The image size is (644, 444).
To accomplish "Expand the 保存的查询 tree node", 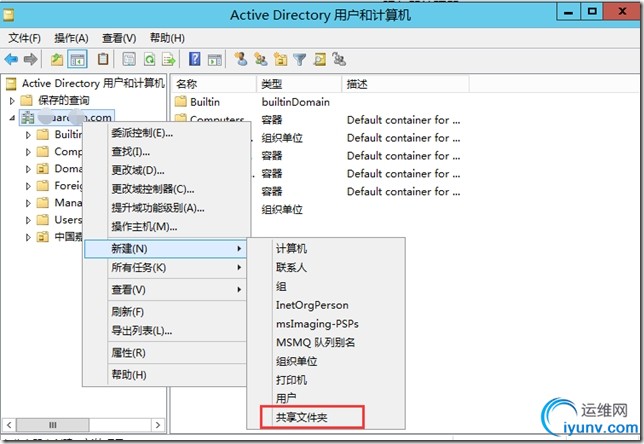I will [x=12, y=100].
